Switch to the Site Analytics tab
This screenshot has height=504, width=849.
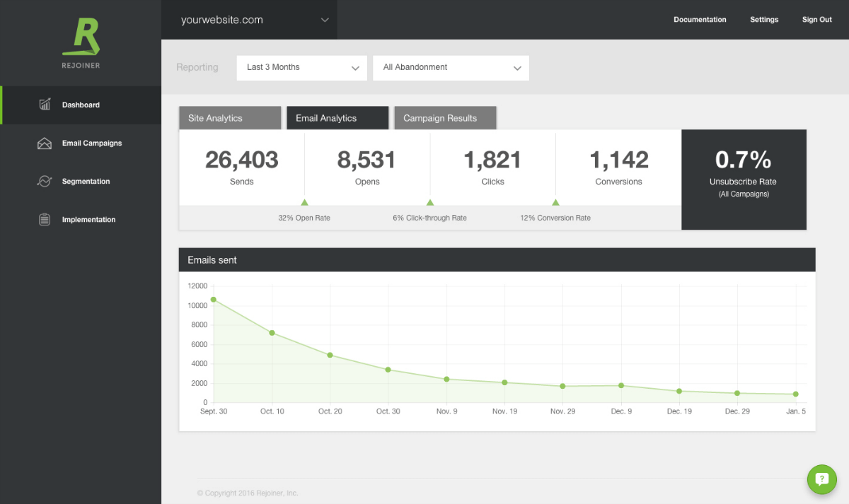229,117
